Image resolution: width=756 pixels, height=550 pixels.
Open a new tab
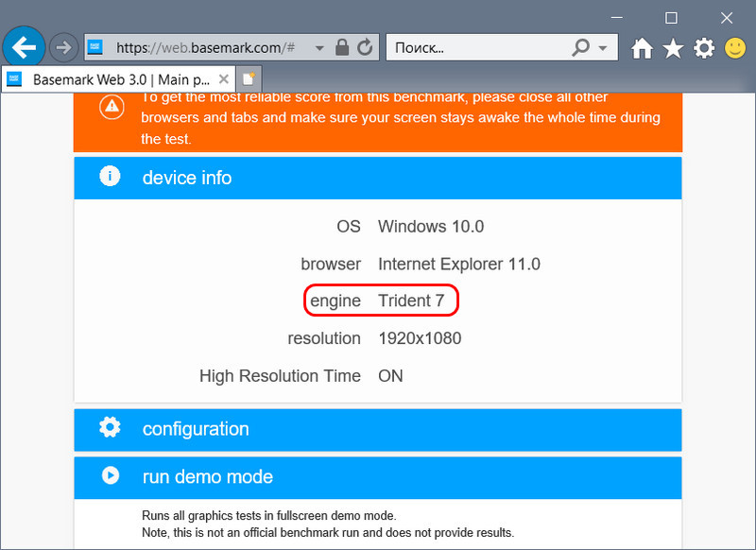249,78
